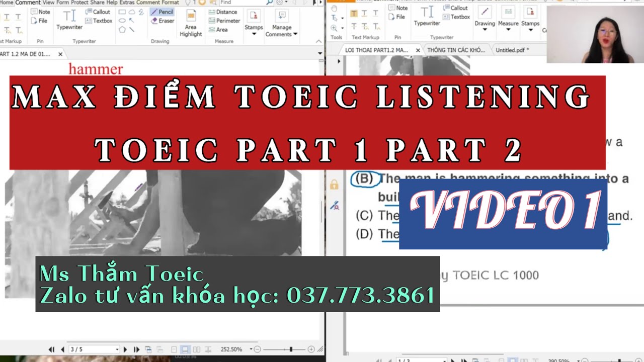Viewport: 644px width, 362px height.
Task: Insert a Callout in left window
Action: pos(98,12)
